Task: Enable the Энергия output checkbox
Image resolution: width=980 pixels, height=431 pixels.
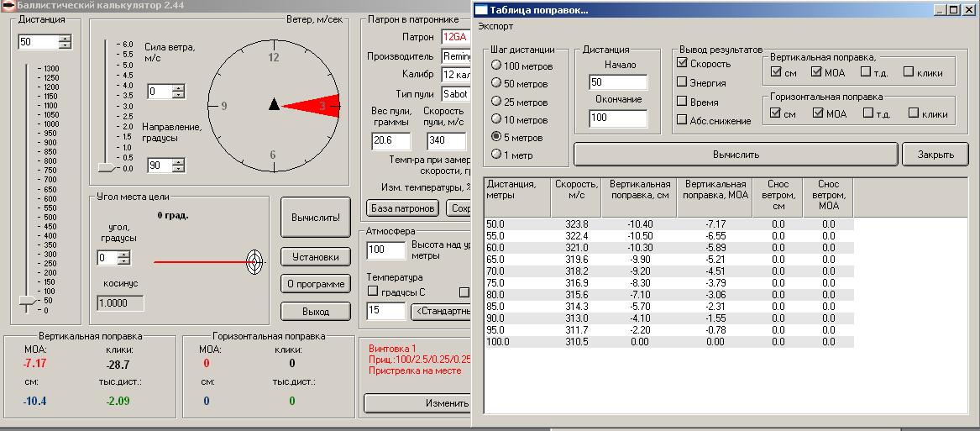Action: [683, 82]
